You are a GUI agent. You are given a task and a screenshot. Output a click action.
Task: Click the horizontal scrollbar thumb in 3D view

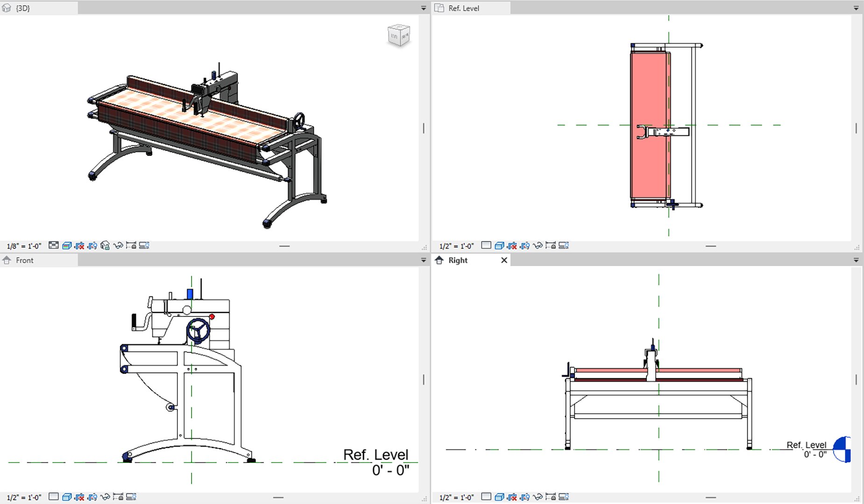coord(284,246)
